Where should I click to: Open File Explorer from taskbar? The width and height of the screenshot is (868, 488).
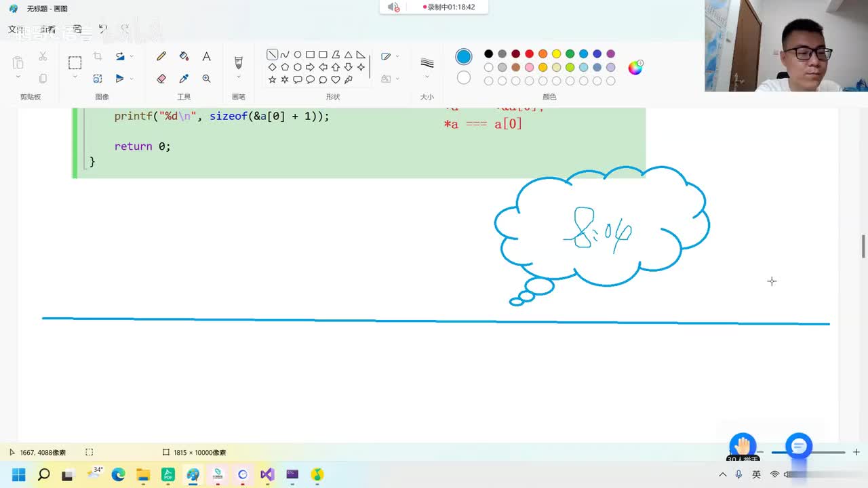tap(143, 474)
